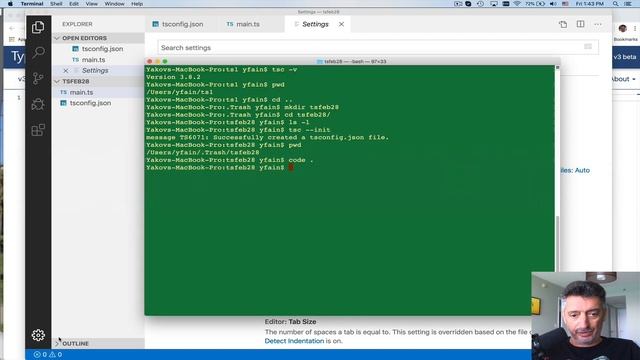This screenshot has height=360, width=640.
Task: Open the Edit menu
Action: [x=74, y=4]
